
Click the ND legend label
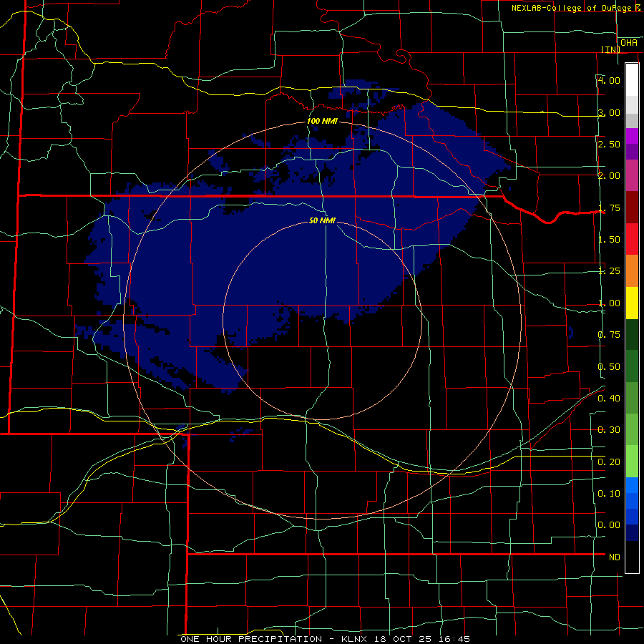[x=615, y=557]
